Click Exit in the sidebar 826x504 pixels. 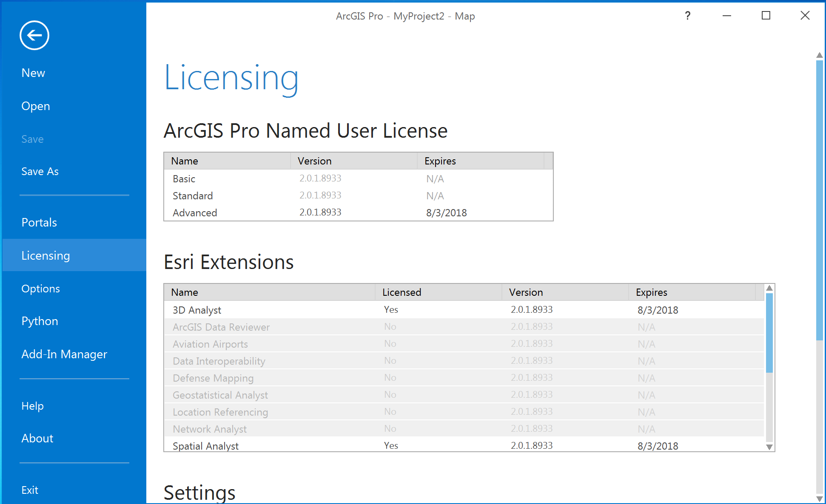pyautogui.click(x=30, y=490)
